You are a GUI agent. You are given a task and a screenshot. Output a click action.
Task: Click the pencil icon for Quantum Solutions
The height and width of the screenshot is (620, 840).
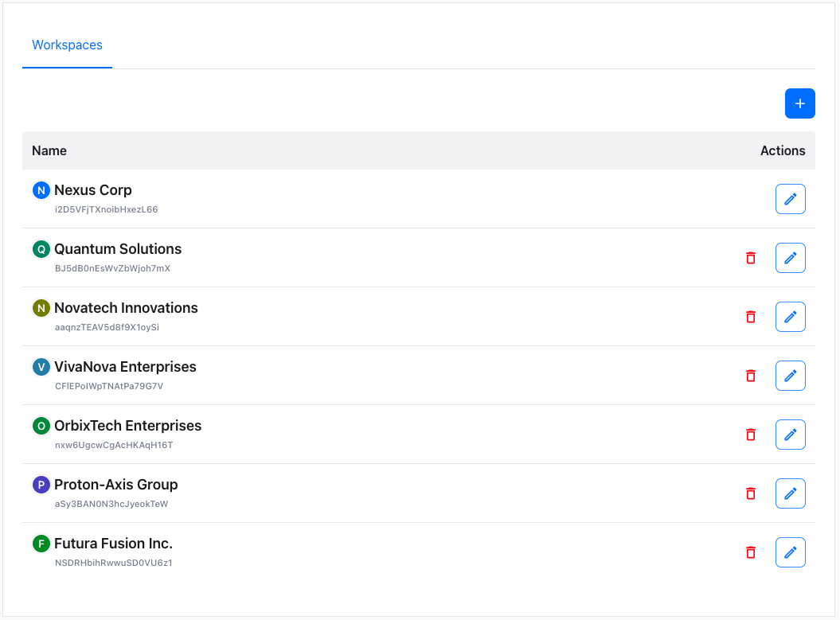coord(790,258)
